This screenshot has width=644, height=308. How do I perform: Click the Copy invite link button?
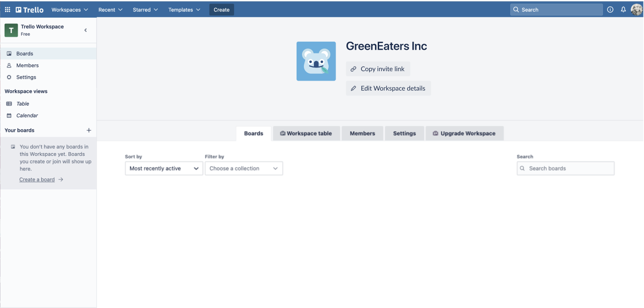tap(378, 69)
